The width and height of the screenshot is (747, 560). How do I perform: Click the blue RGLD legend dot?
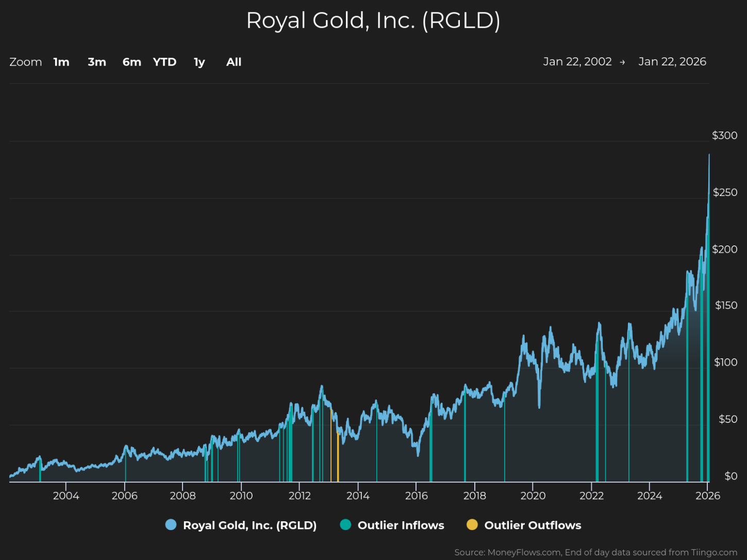171,525
